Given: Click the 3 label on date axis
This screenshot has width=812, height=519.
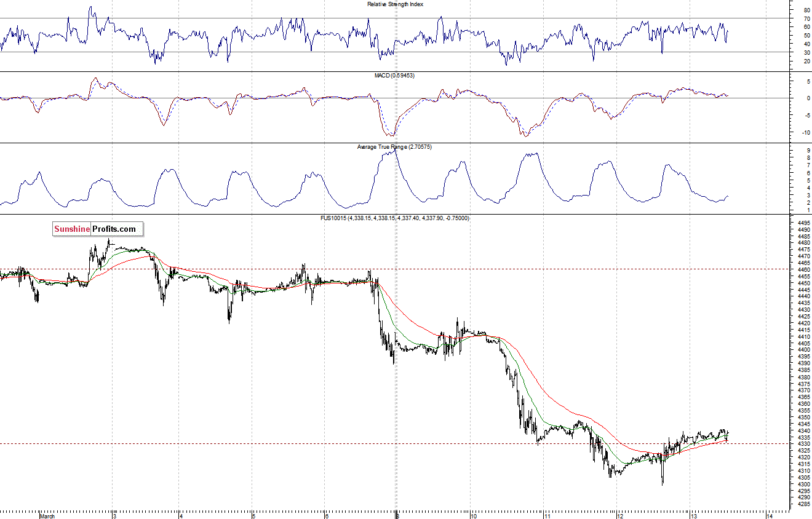Looking at the screenshot, I should coord(115,516).
